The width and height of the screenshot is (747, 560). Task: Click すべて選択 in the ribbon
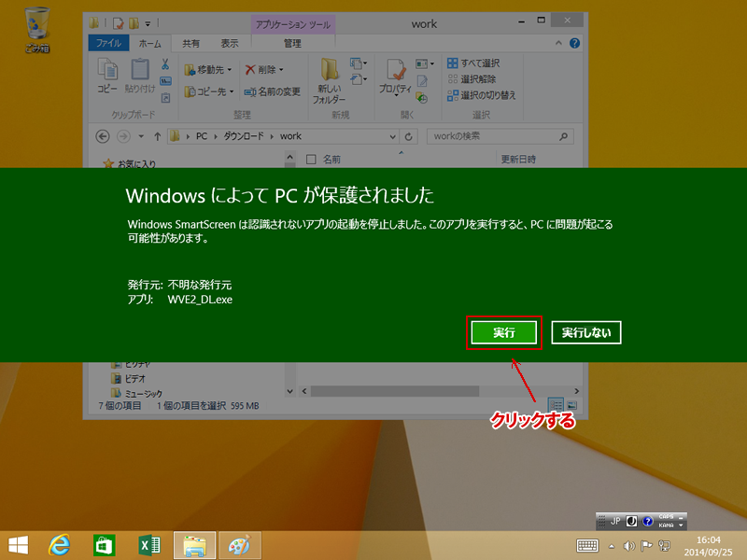[473, 63]
